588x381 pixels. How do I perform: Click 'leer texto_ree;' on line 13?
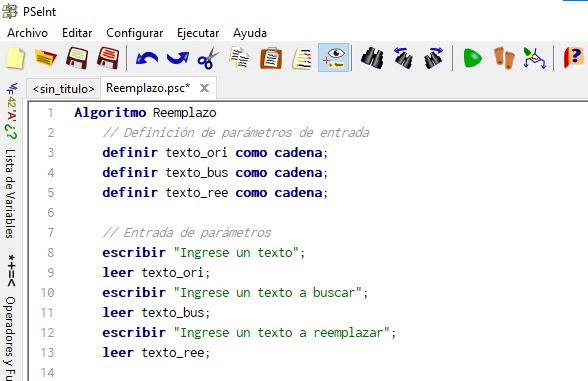(x=156, y=352)
